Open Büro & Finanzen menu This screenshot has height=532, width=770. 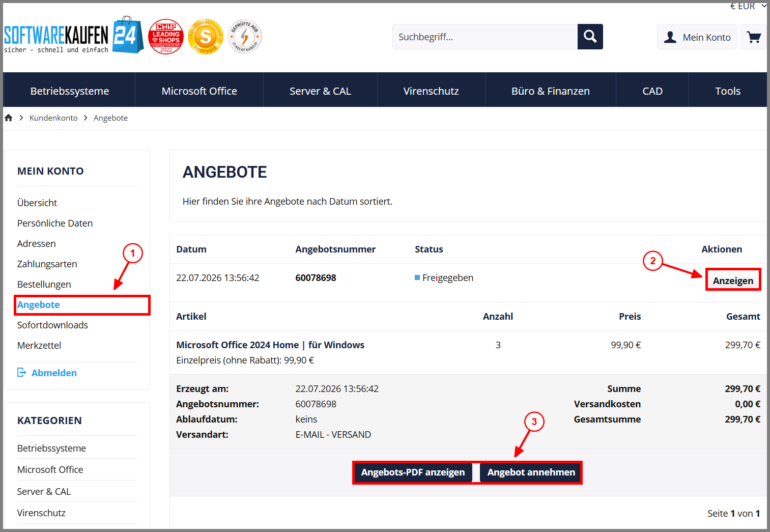551,91
